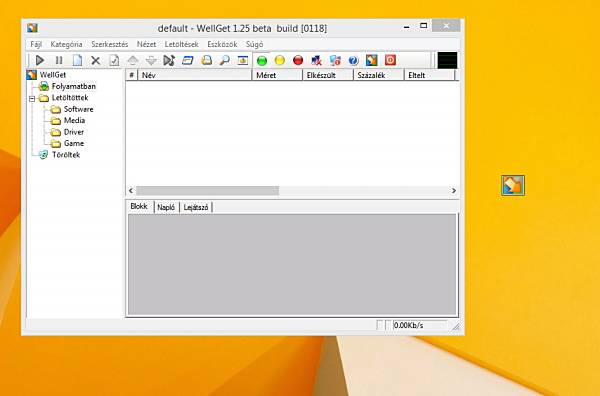600x396 pixels.
Task: Select the Media folder
Action: [74, 121]
